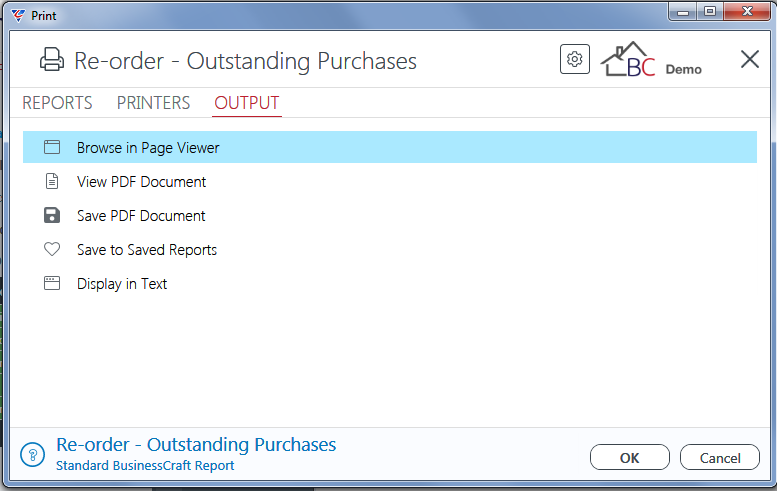777x491 pixels.
Task: Click the Browse in Page Viewer window icon
Action: [x=52, y=147]
